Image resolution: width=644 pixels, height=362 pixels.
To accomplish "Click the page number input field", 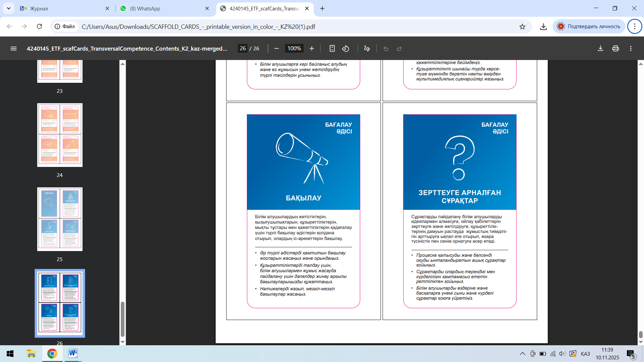I will coord(243,49).
